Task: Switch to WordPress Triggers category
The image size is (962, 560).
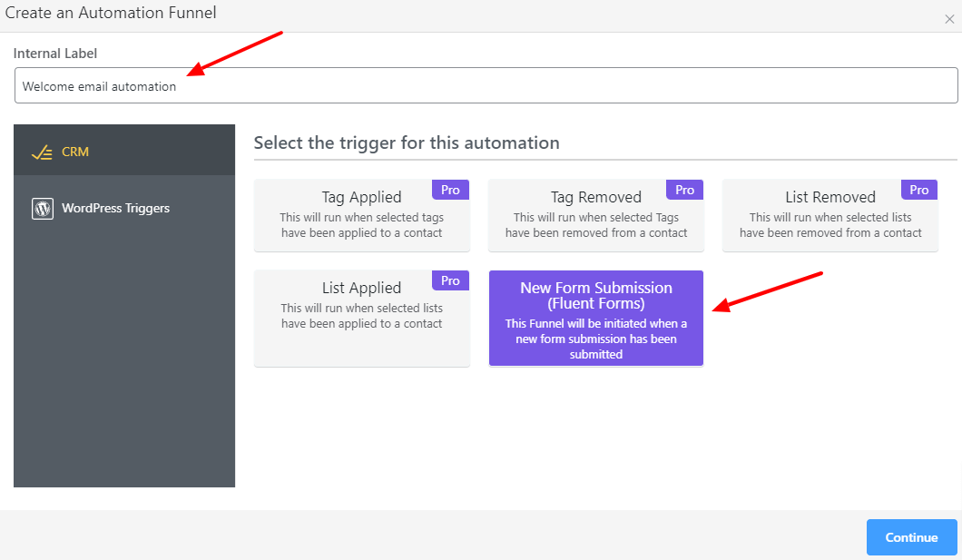Action: 124,209
